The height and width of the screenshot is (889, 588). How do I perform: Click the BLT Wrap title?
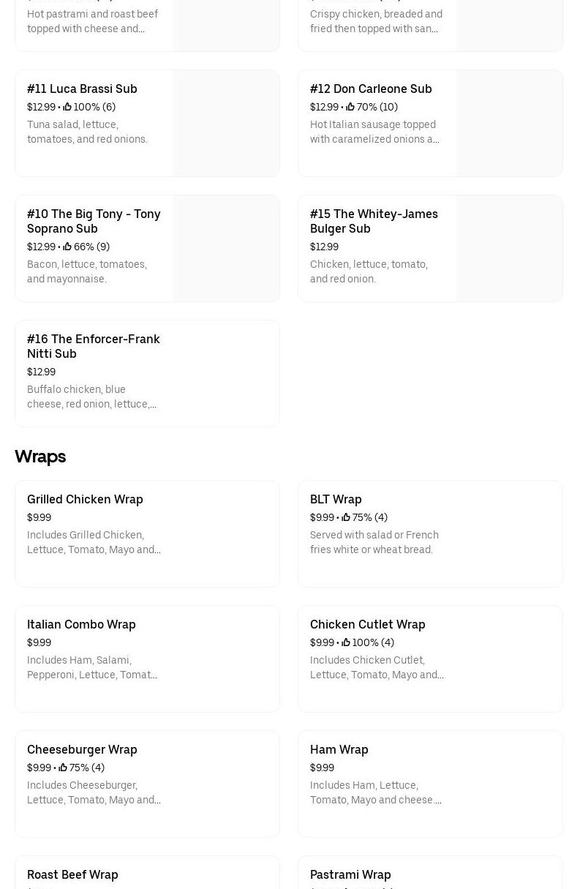coord(336,499)
